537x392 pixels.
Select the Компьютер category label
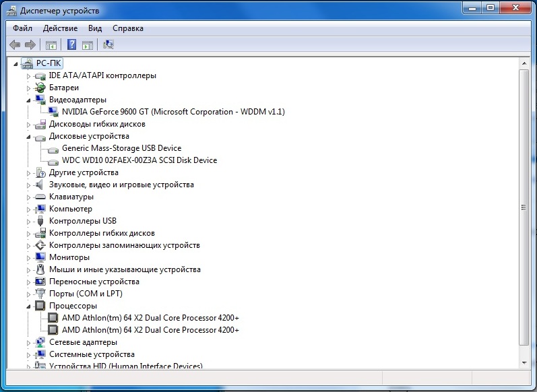pyautogui.click(x=71, y=209)
